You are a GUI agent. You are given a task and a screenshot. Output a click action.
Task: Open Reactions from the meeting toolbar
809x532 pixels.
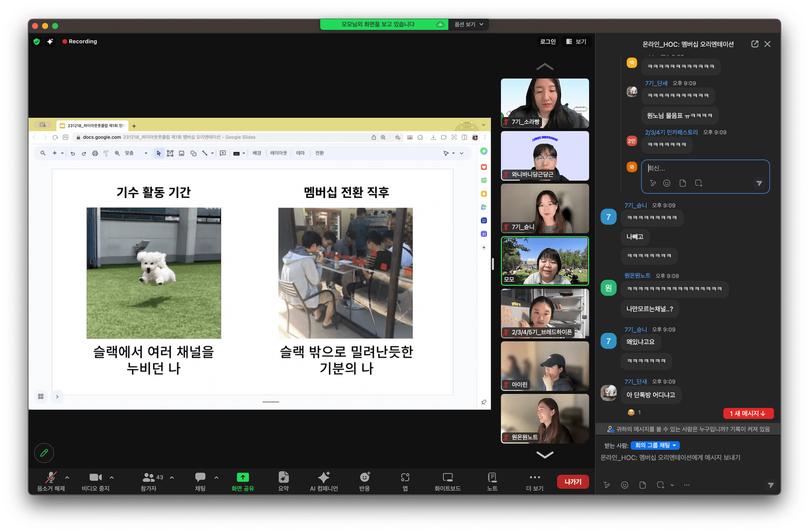tap(364, 477)
